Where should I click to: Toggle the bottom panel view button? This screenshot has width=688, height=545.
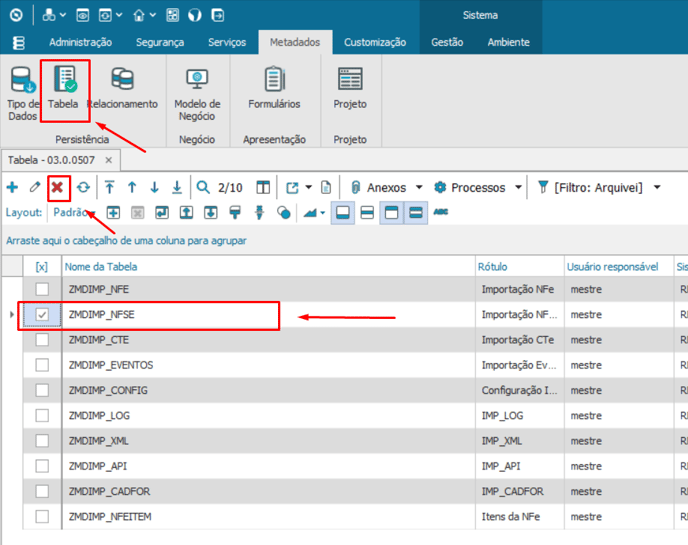[x=343, y=212]
